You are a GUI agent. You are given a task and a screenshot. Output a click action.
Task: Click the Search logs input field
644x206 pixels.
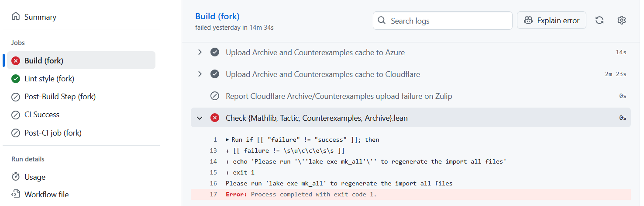point(442,21)
